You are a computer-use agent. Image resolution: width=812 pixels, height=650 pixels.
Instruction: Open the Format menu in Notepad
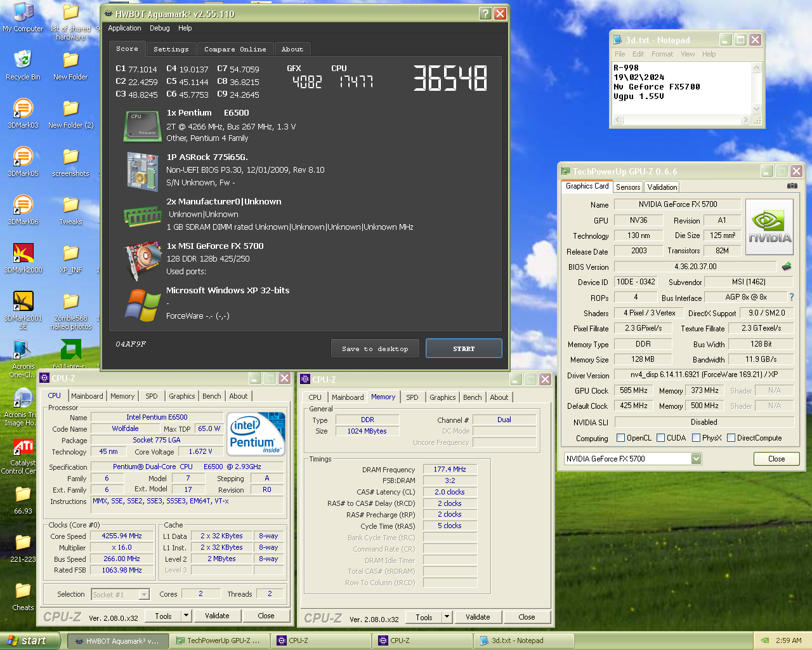[662, 54]
